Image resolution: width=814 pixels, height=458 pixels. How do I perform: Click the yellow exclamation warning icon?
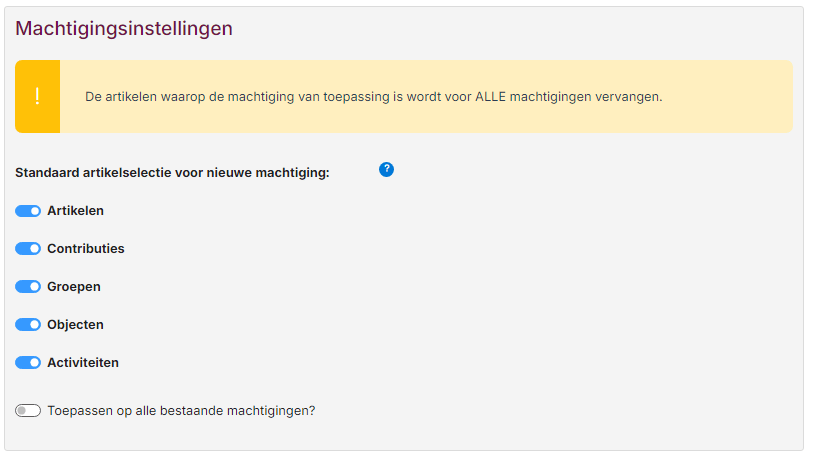pos(37,97)
